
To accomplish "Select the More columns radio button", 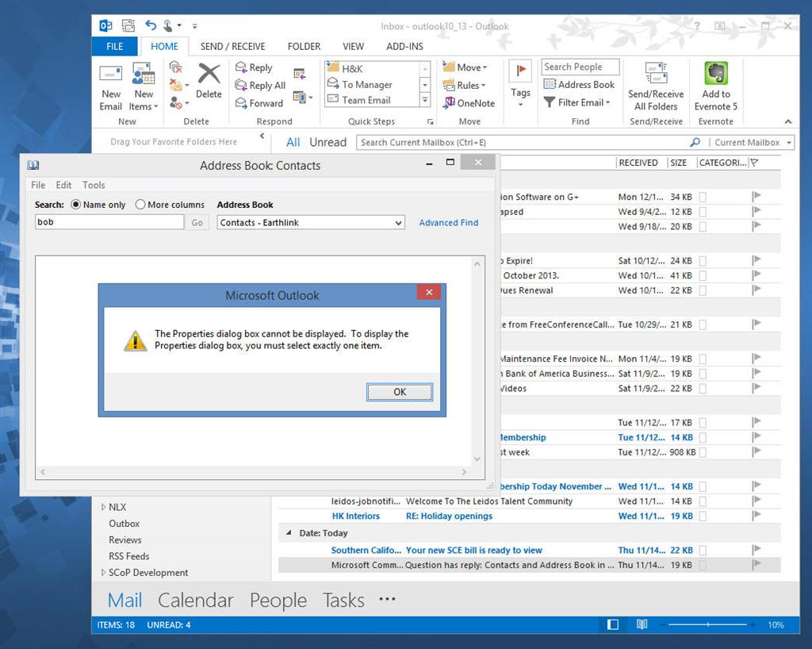I will 140,205.
